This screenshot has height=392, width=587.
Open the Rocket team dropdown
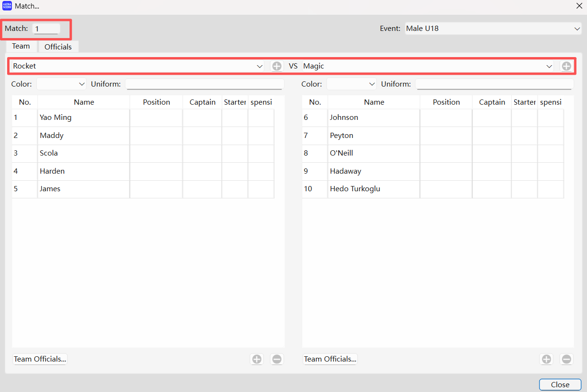click(138, 66)
